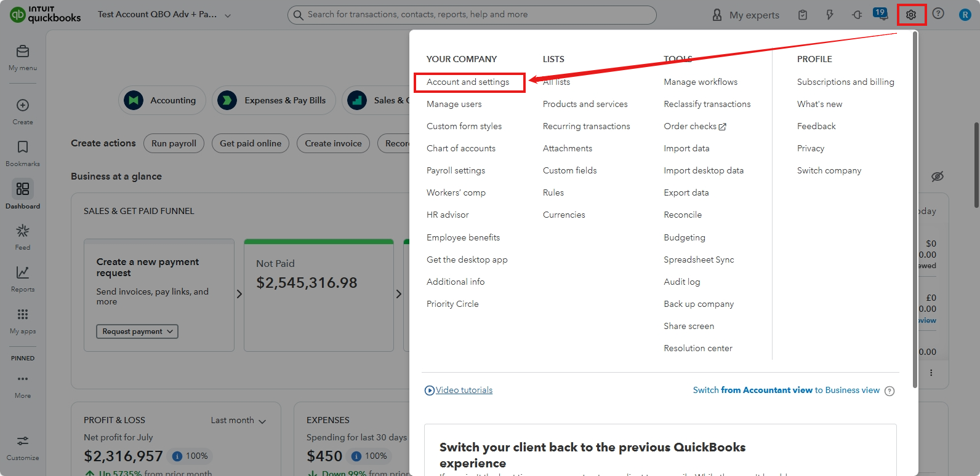The width and height of the screenshot is (980, 476).
Task: Open the Video tutorials link
Action: pos(459,390)
